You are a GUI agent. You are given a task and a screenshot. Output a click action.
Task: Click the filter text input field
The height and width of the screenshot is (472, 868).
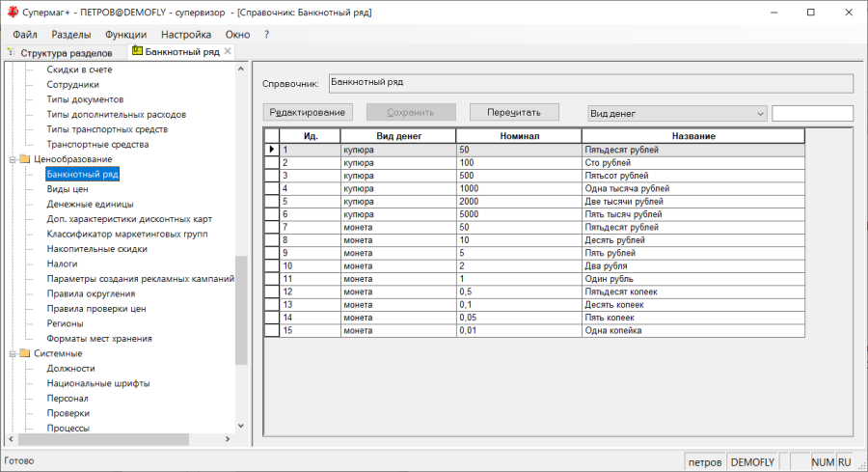(x=812, y=114)
